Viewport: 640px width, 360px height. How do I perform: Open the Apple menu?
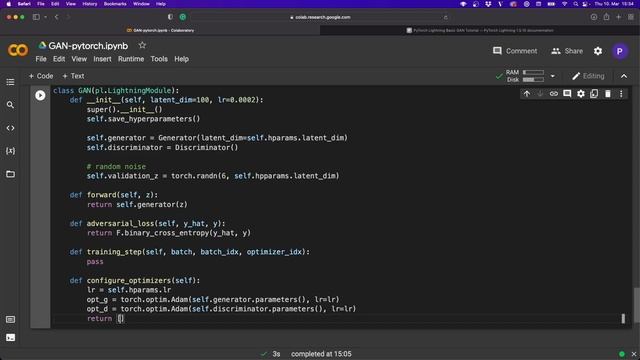point(9,4)
